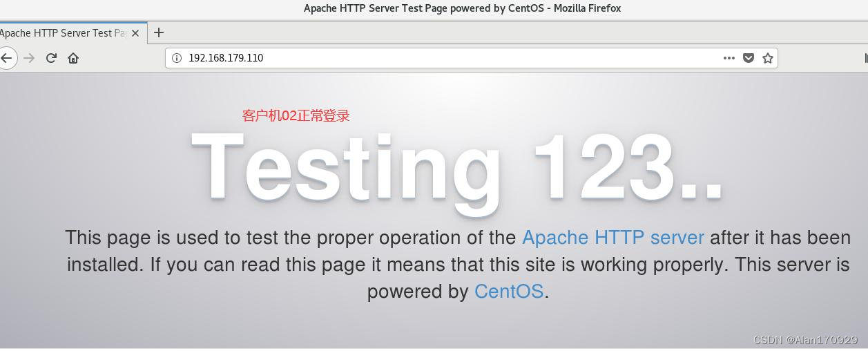This screenshot has height=351, width=868.
Task: Reload the current page
Action: [51, 58]
